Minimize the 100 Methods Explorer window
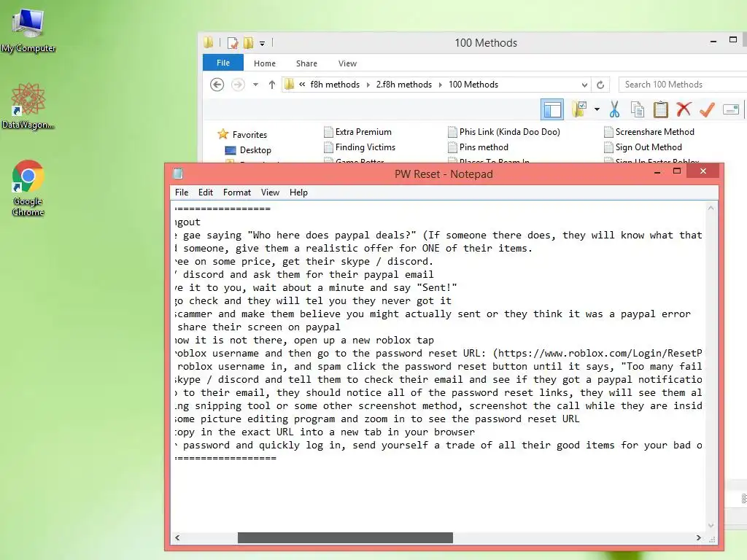Image resolution: width=747 pixels, height=560 pixels. (713, 42)
